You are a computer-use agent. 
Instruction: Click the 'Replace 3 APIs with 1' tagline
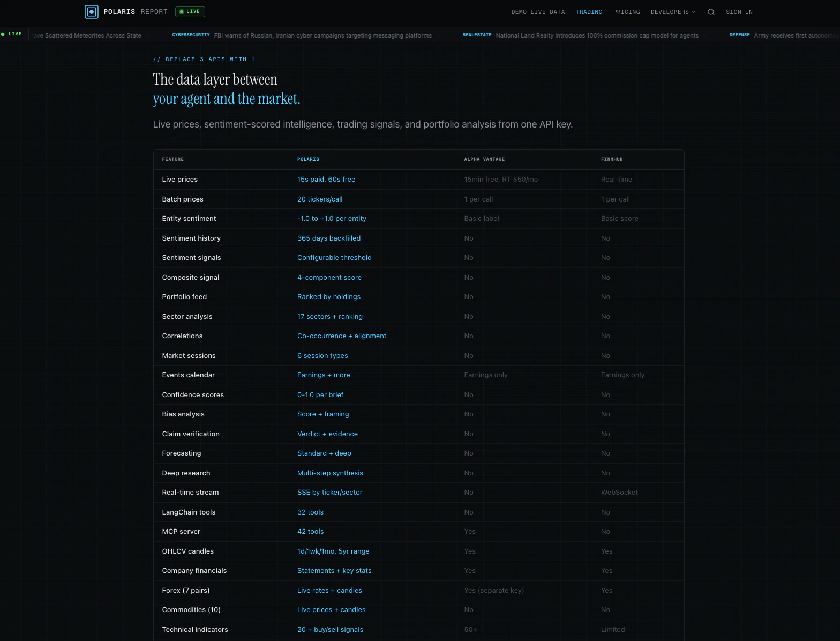(x=204, y=59)
